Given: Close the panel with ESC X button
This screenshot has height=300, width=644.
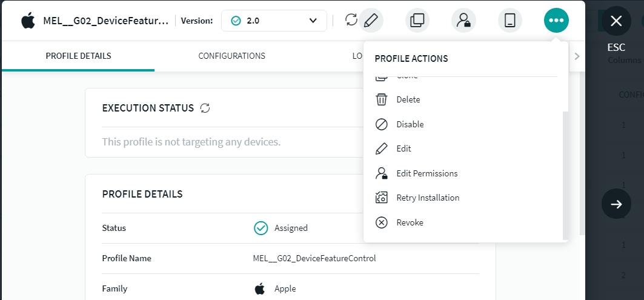Looking at the screenshot, I should coord(616,21).
